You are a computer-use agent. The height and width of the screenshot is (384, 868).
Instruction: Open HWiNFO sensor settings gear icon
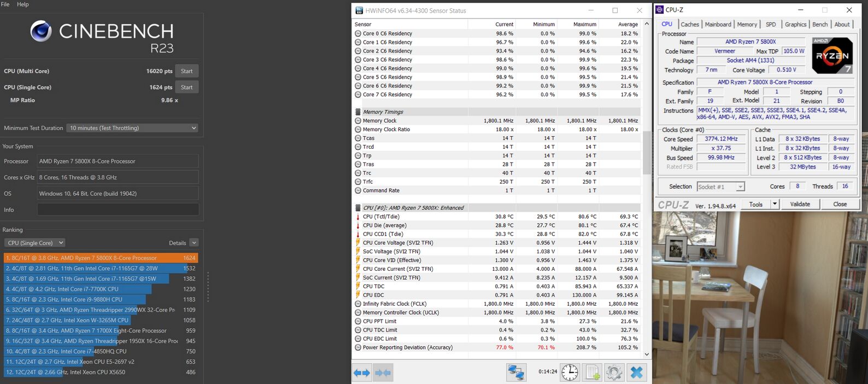[x=614, y=373]
